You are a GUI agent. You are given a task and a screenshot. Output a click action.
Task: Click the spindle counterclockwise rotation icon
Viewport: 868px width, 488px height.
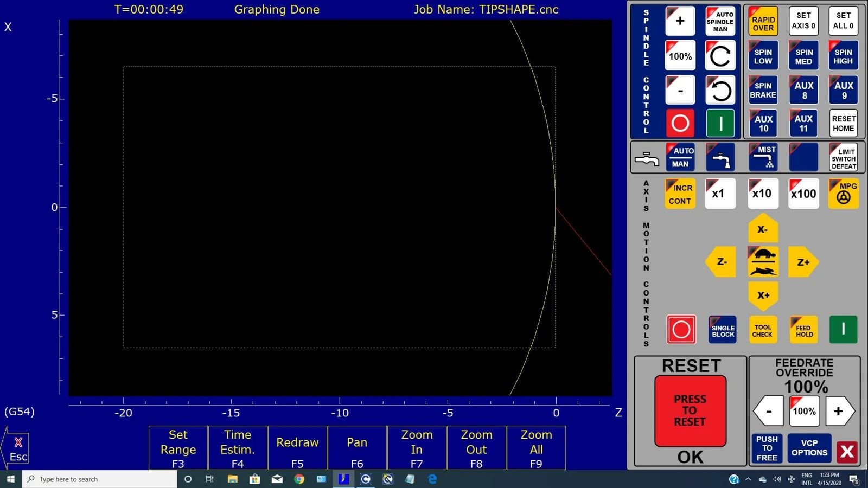point(720,90)
